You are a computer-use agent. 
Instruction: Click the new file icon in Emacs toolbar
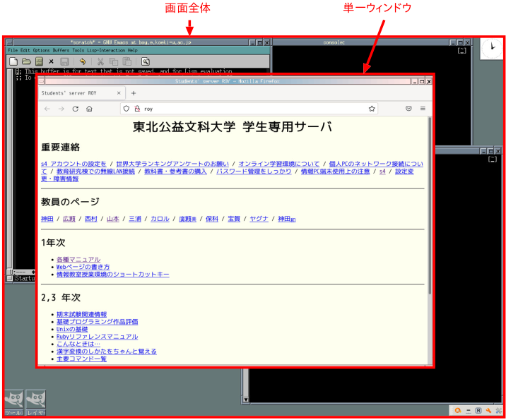coord(13,61)
